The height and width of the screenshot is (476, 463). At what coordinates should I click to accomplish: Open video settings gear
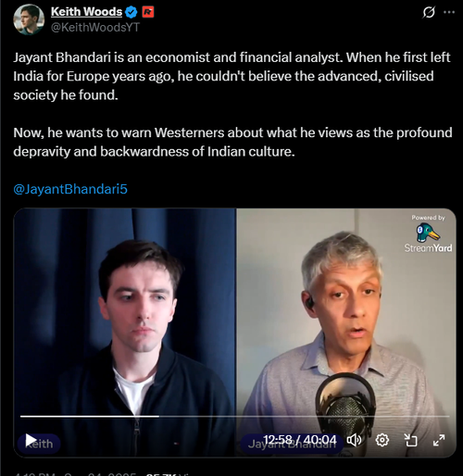click(382, 440)
